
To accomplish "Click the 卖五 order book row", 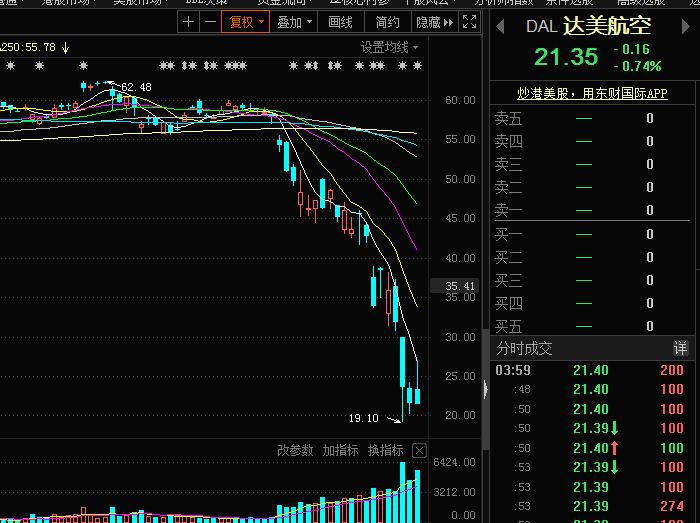I will pos(592,118).
